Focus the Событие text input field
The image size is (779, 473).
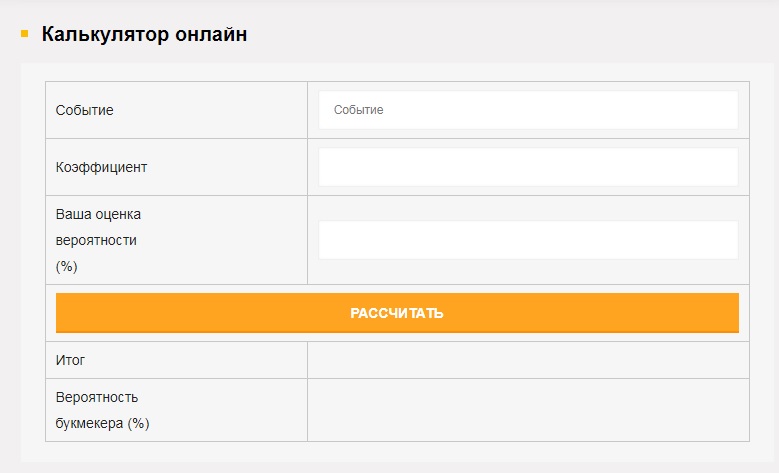click(x=528, y=110)
